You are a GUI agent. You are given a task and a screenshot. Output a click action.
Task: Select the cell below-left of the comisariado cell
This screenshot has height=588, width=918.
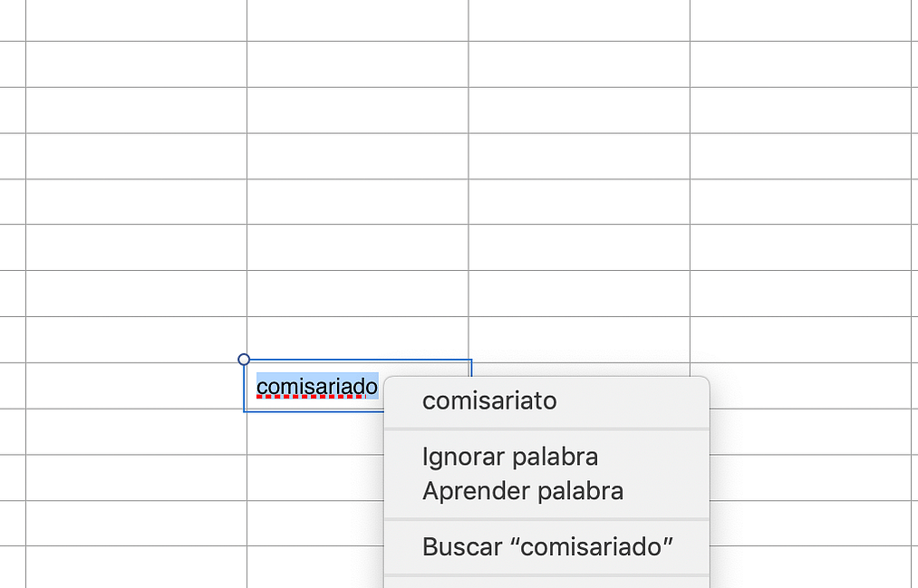pos(136,431)
